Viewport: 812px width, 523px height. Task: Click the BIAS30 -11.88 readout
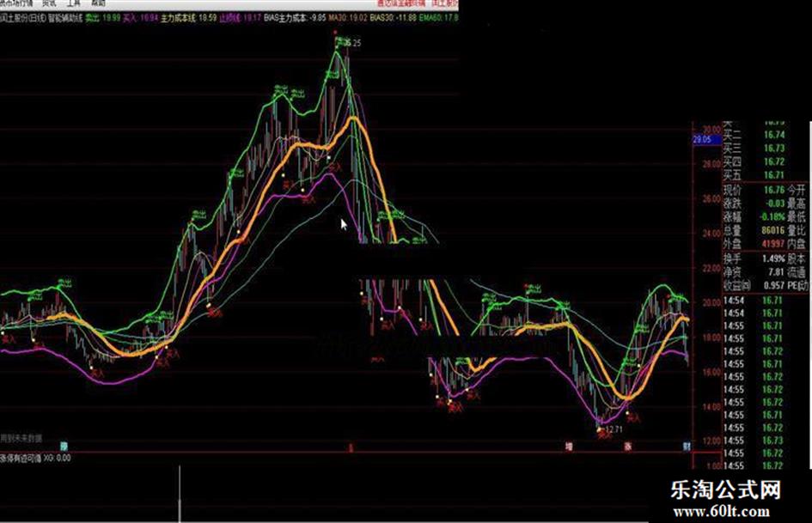pyautogui.click(x=394, y=18)
